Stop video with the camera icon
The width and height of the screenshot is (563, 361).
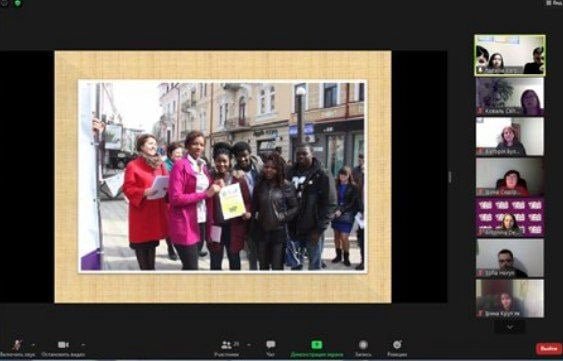(63, 348)
